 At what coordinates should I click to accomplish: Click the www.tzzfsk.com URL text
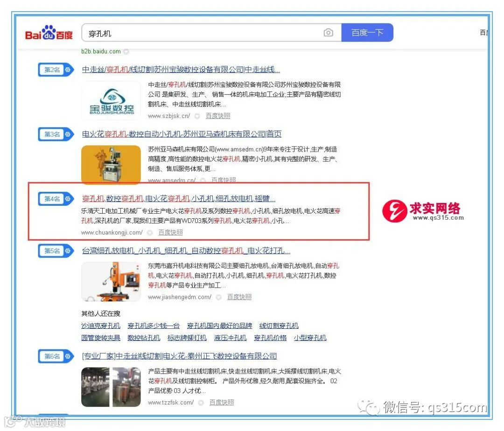pyautogui.click(x=171, y=403)
